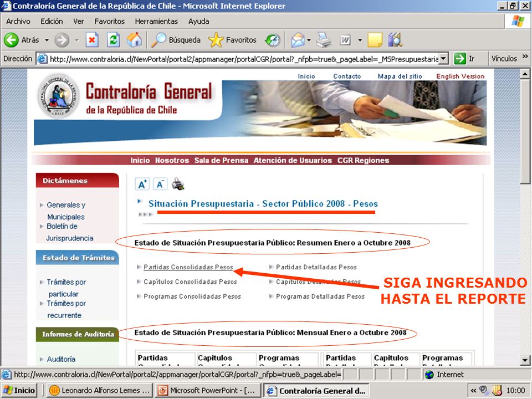Select Atención de Usuarios navigation item
Image resolution: width=532 pixels, height=399 pixels.
[x=293, y=160]
